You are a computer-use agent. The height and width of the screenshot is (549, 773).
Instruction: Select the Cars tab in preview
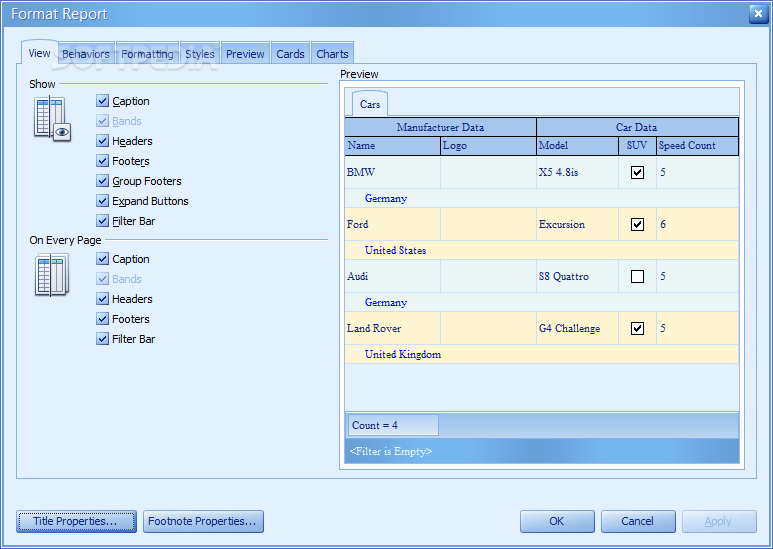[370, 104]
